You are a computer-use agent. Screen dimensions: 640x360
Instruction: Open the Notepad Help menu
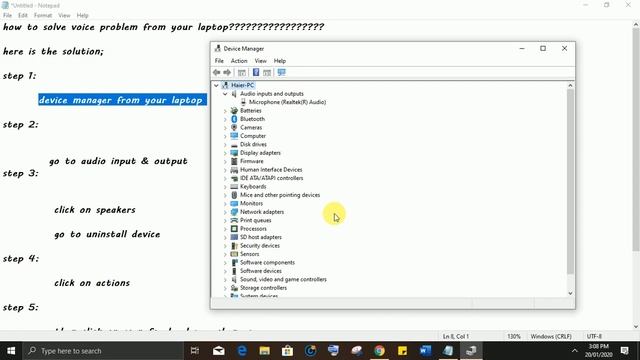[82, 15]
